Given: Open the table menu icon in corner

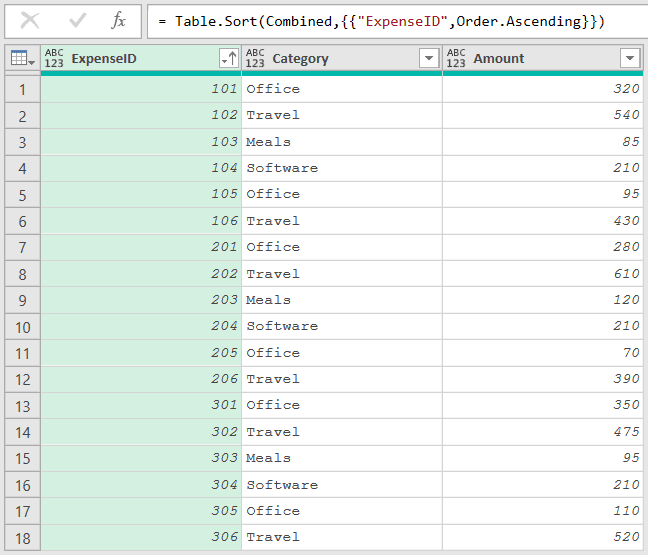Looking at the screenshot, I should 22,58.
